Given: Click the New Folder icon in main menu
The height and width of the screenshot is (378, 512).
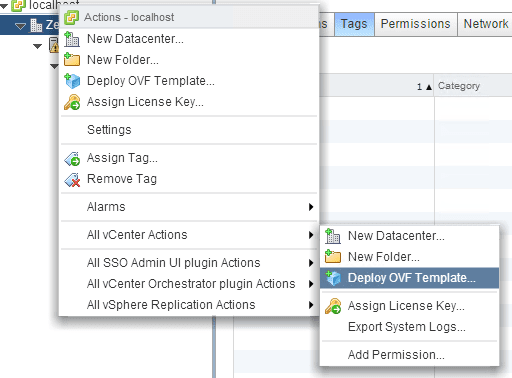Looking at the screenshot, I should [72, 60].
